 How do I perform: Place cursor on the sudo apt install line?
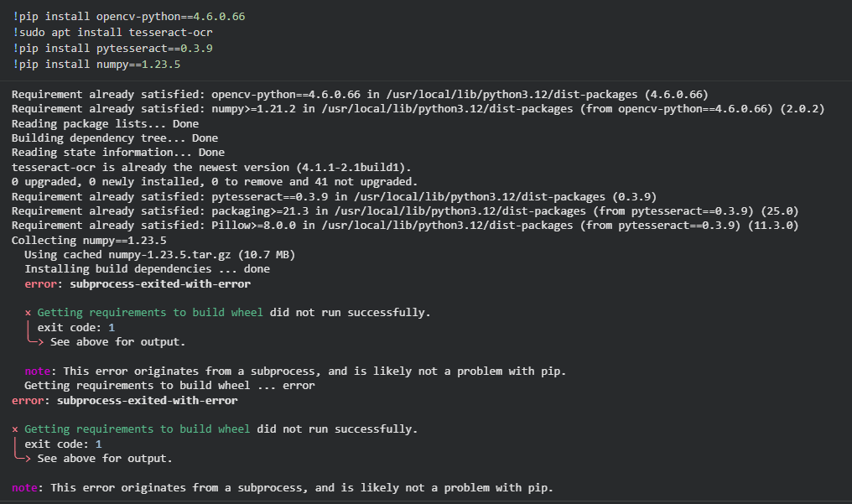[112, 33]
